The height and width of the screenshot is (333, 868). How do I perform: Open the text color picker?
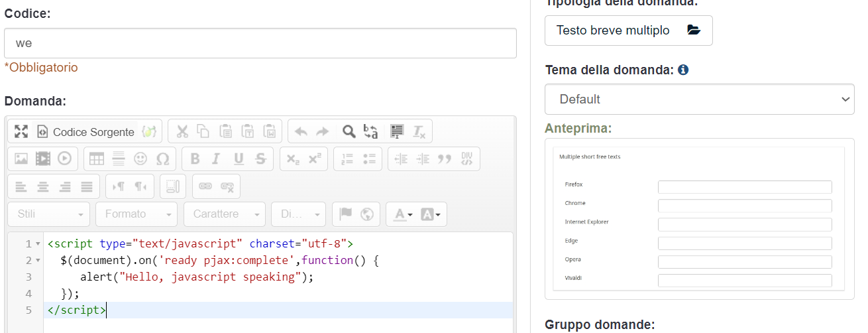pos(402,214)
